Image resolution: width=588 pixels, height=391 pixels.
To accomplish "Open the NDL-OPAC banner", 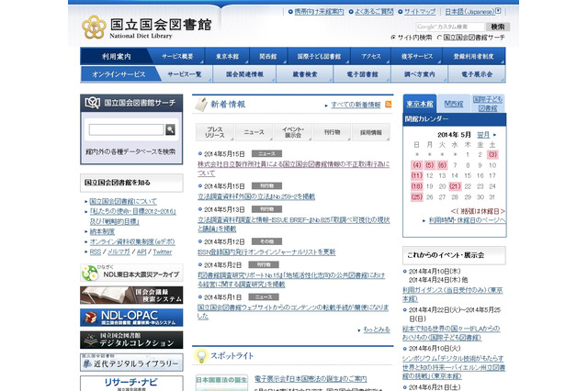I will 125,317.
